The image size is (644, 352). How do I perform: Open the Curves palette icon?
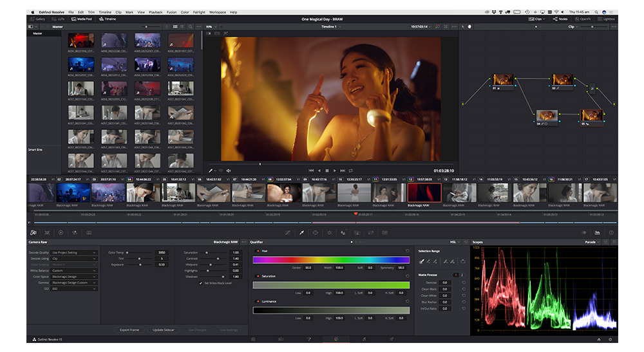coord(287,232)
